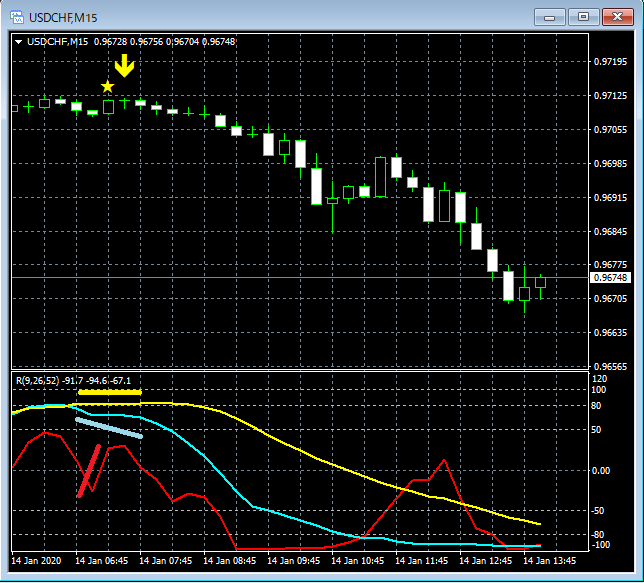Click the yellow down arrow signal
This screenshot has height=583, width=644.
point(124,65)
